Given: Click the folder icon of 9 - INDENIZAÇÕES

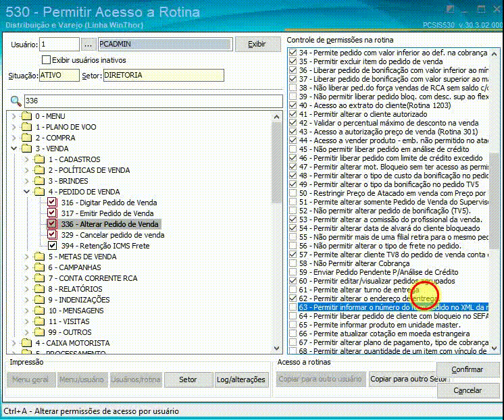Looking at the screenshot, I should tap(39, 300).
